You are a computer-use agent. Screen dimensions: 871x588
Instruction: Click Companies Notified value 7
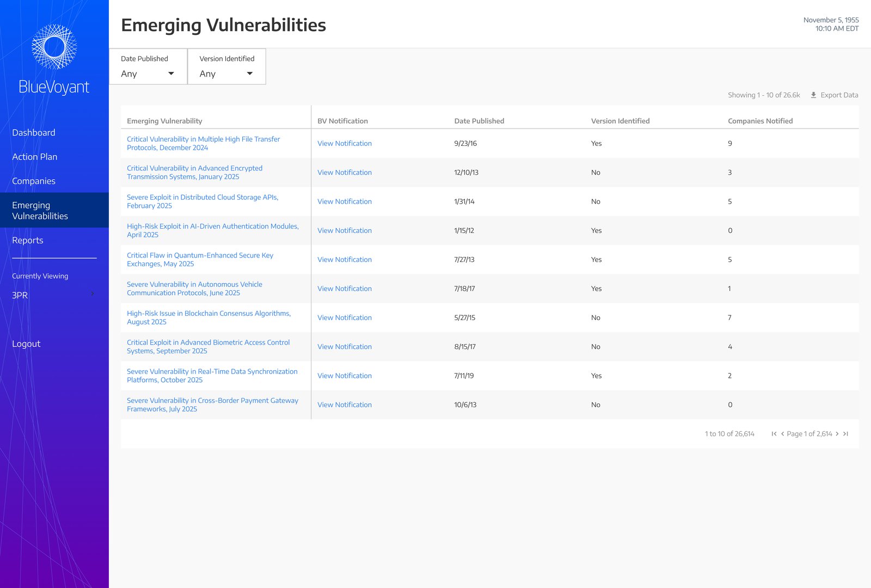(730, 317)
